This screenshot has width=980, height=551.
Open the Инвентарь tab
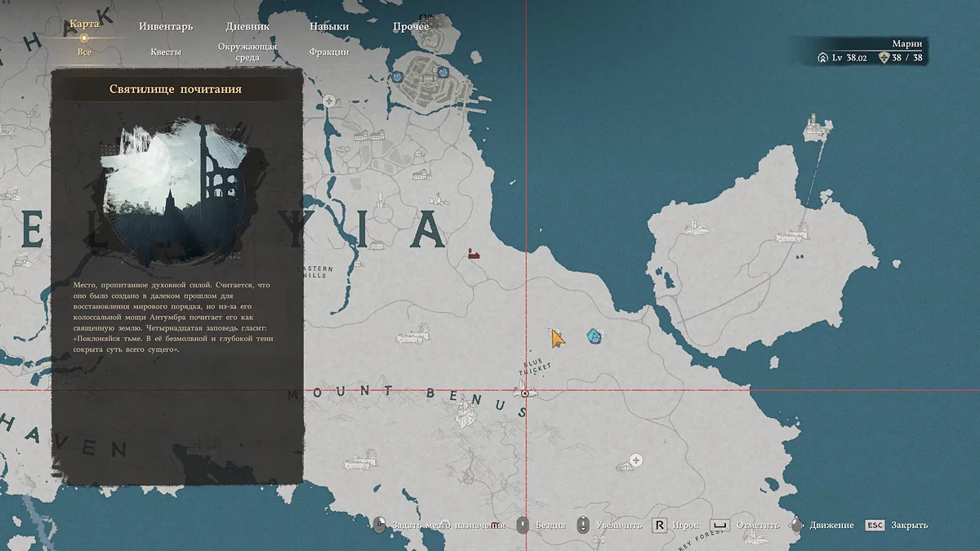pyautogui.click(x=166, y=26)
